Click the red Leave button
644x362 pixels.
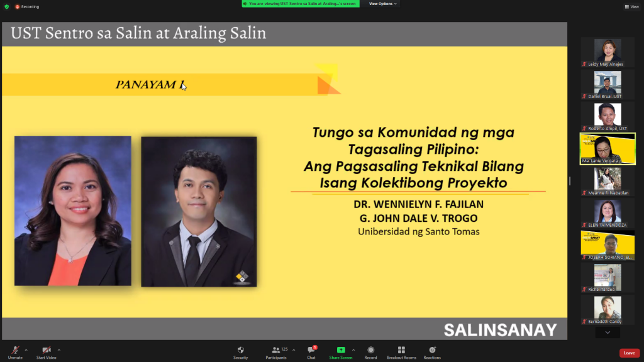pos(629,353)
